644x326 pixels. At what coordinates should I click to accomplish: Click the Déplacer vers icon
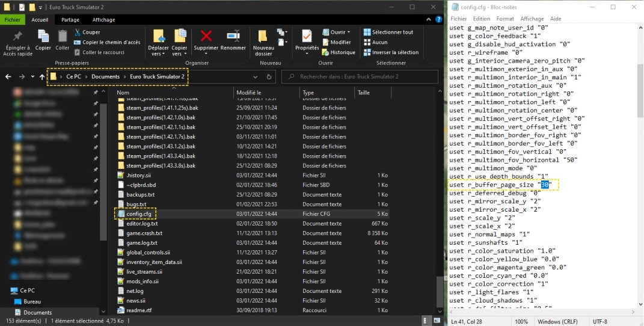tap(159, 35)
